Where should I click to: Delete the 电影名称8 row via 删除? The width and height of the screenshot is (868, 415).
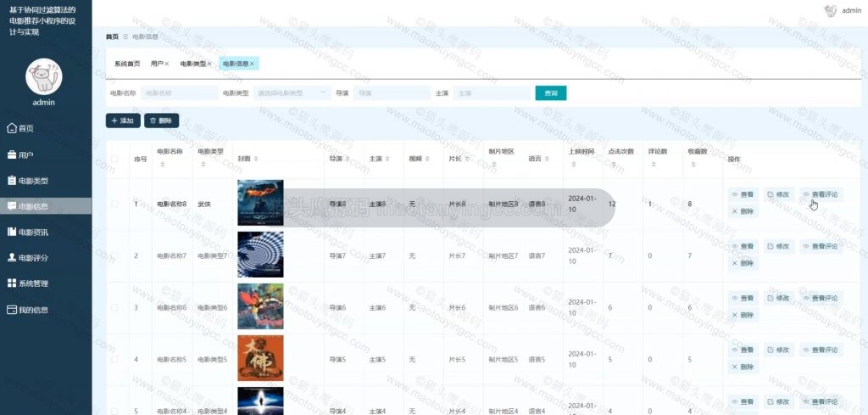(743, 211)
